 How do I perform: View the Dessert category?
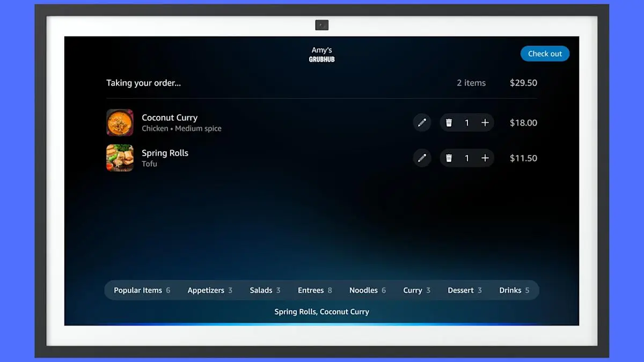(x=464, y=290)
